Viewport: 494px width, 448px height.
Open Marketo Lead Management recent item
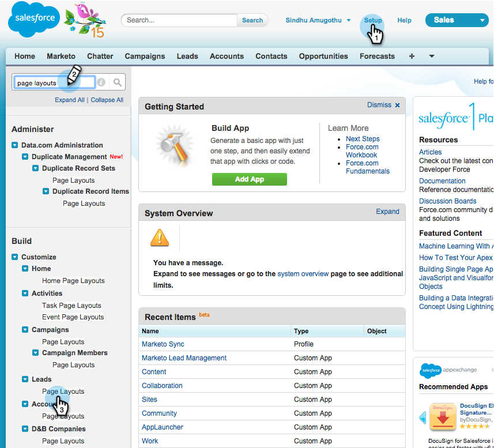pos(184,358)
